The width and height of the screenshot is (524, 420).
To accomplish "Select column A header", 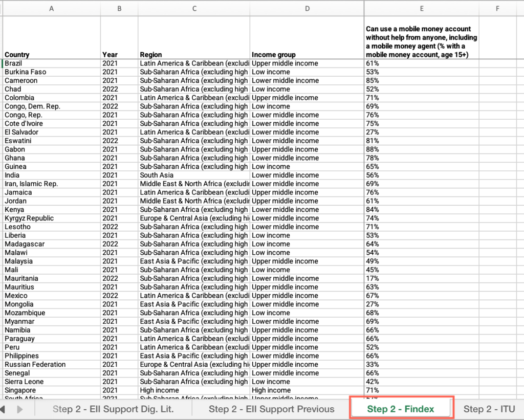I will (52, 9).
